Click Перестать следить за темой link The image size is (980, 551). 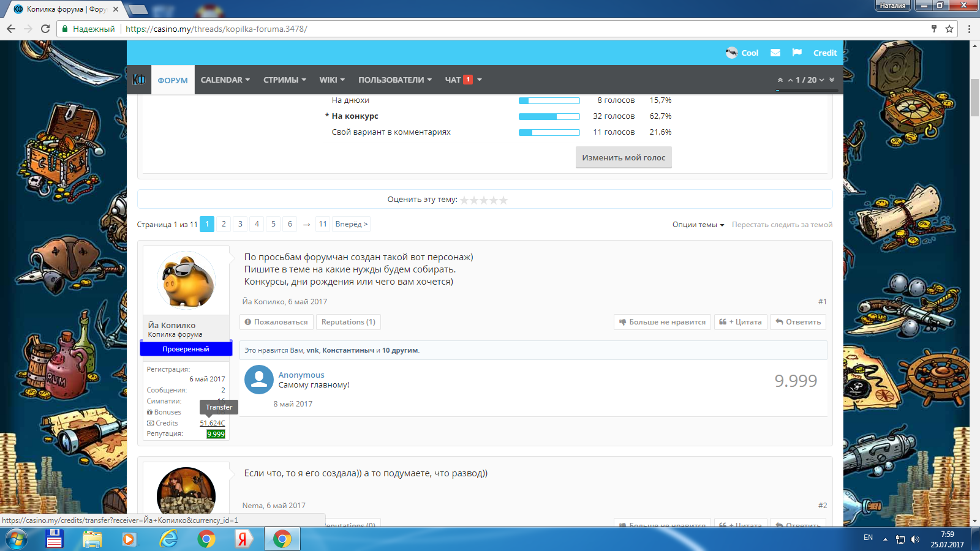[782, 225]
